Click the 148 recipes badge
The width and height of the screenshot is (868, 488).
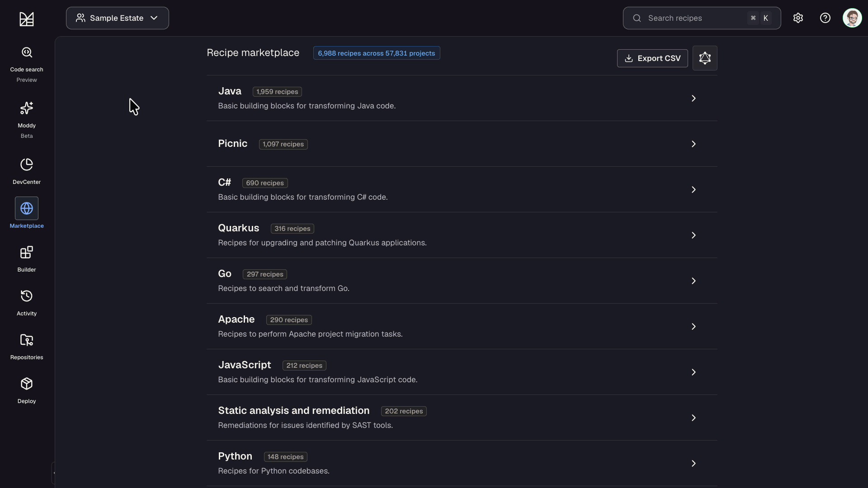tap(286, 457)
